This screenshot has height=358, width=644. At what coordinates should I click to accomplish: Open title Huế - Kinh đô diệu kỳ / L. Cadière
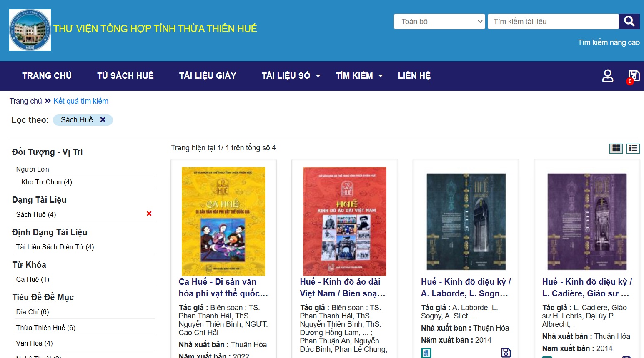(587, 288)
